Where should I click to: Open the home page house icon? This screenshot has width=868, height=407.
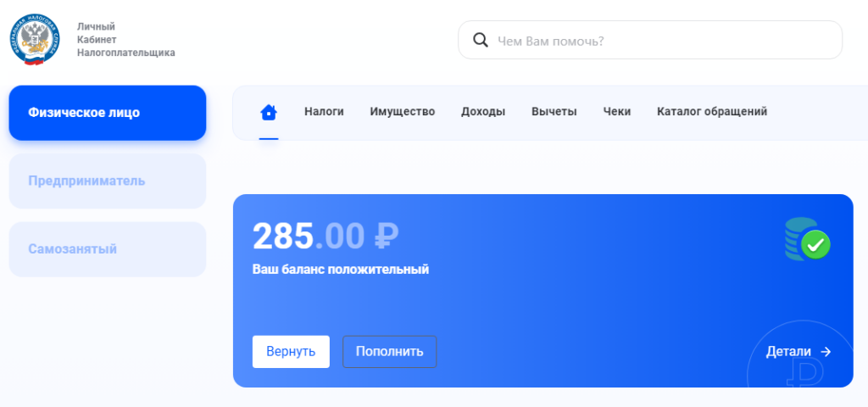click(269, 112)
